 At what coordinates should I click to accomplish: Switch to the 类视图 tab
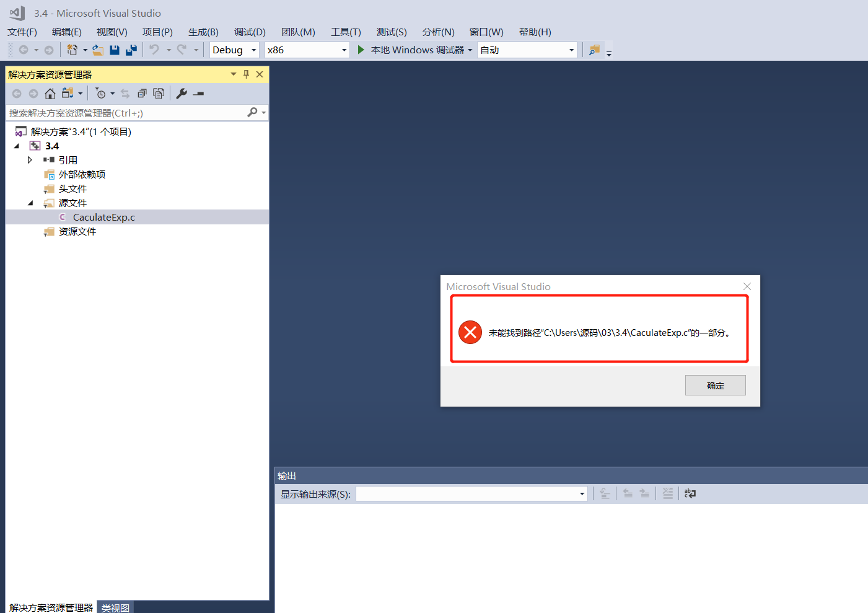115,607
